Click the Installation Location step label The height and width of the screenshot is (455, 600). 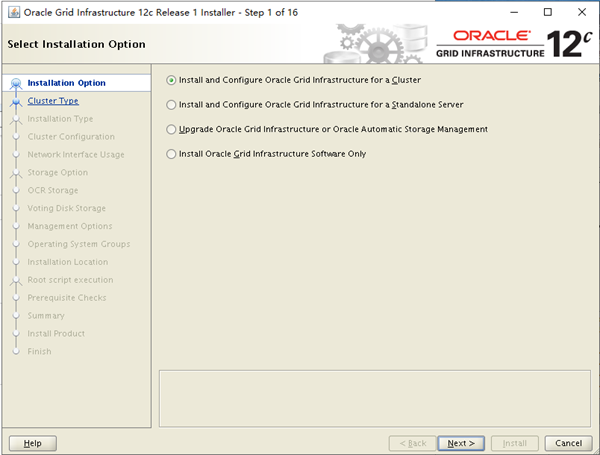click(x=68, y=262)
